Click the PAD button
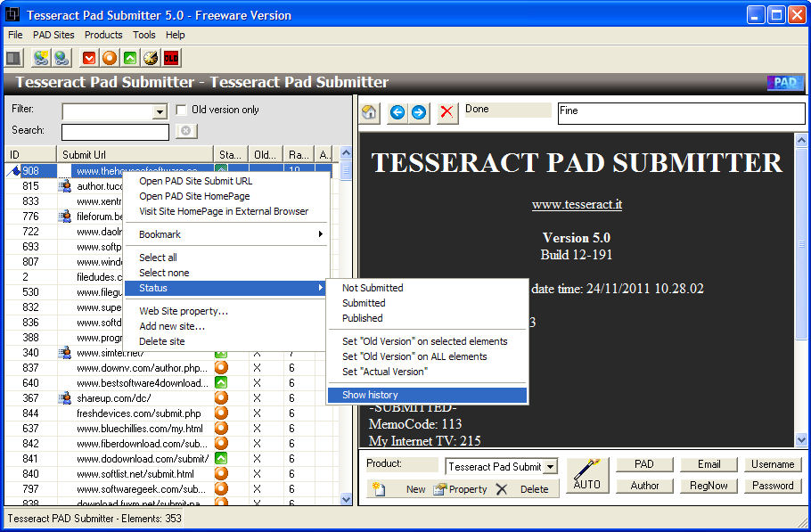This screenshot has width=811, height=532. [644, 464]
